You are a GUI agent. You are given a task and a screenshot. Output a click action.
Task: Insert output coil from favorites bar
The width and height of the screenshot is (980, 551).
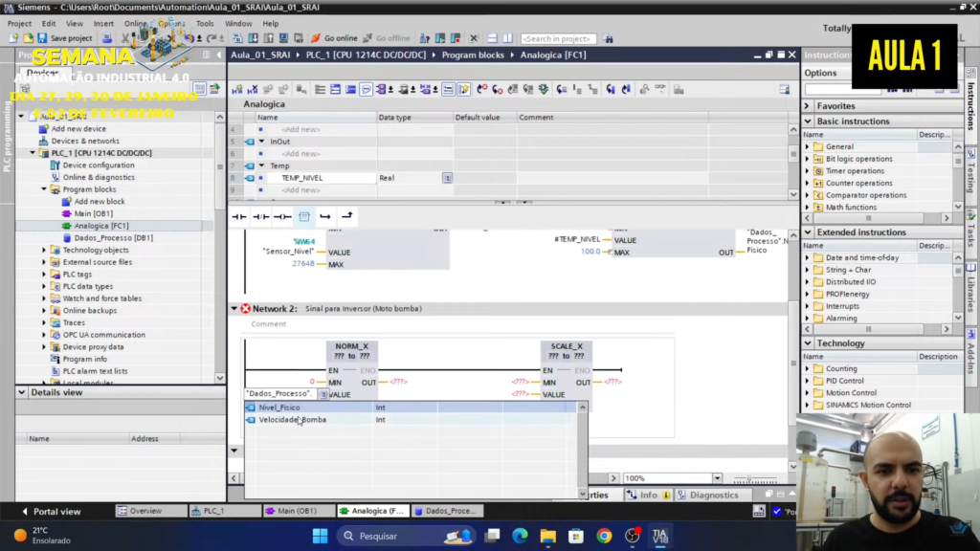pyautogui.click(x=282, y=216)
